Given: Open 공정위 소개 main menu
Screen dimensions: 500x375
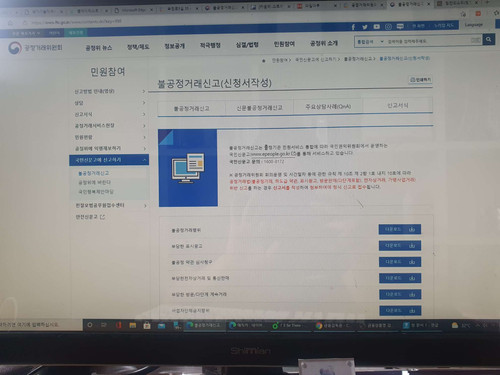Looking at the screenshot, I should point(324,43).
